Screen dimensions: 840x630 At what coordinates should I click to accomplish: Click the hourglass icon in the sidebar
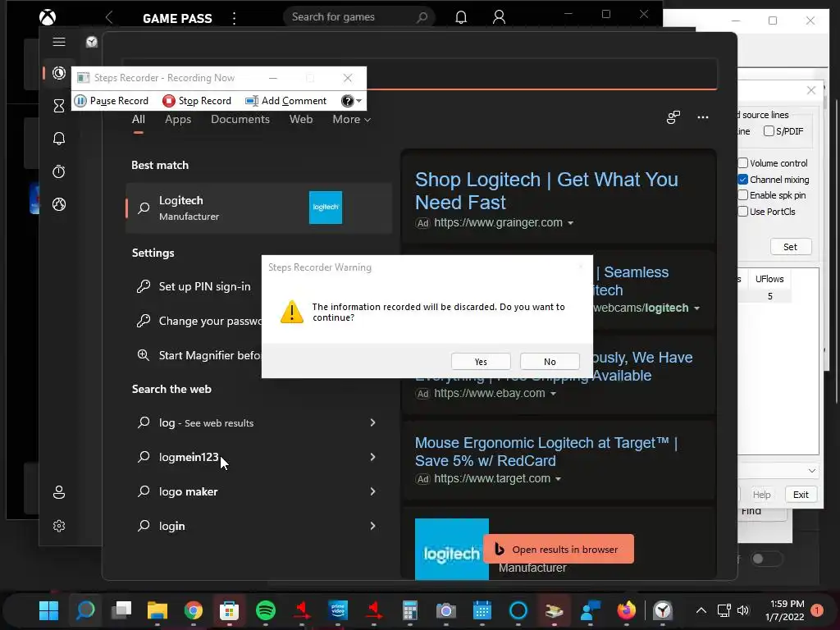pos(59,106)
